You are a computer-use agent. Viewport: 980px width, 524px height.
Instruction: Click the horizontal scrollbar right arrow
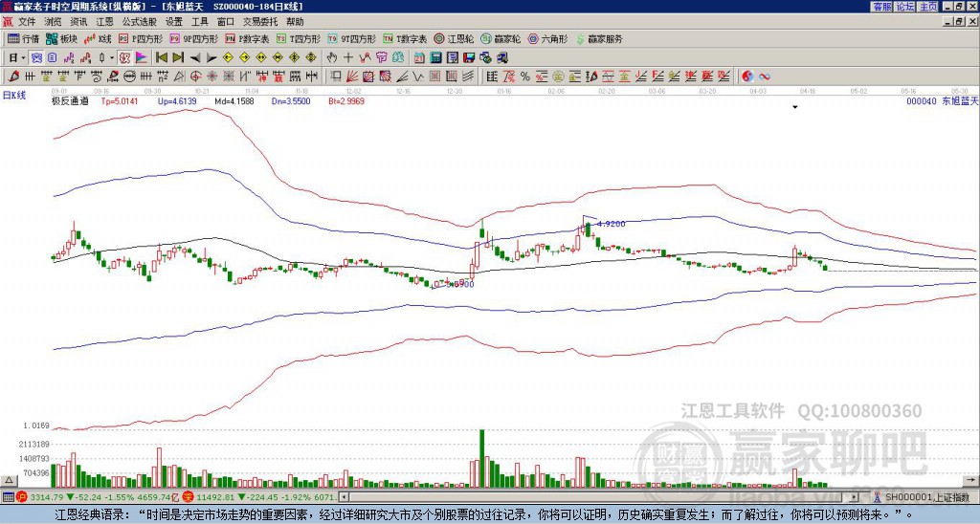(x=855, y=497)
